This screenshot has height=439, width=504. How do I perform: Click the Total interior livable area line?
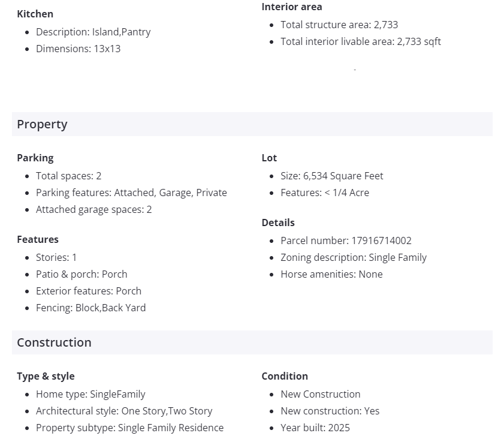361,41
